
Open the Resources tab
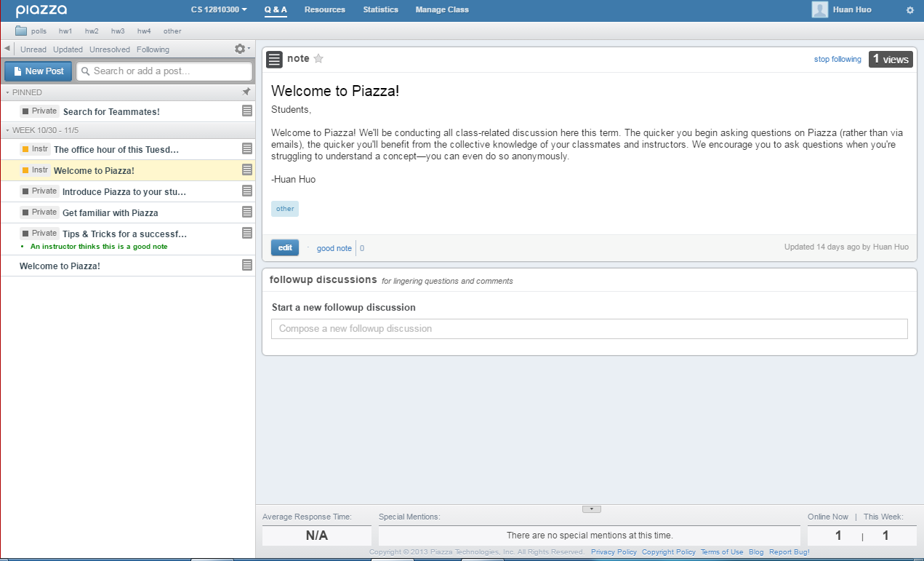pos(325,9)
